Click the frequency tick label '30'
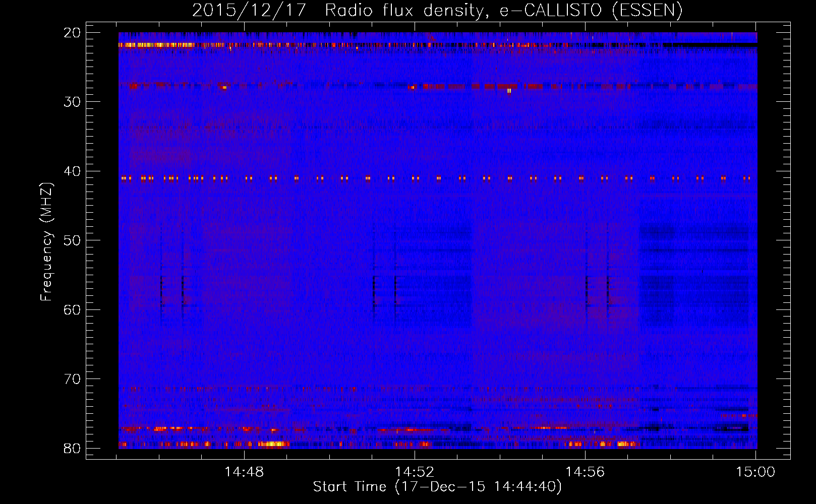The image size is (816, 504). (x=72, y=102)
